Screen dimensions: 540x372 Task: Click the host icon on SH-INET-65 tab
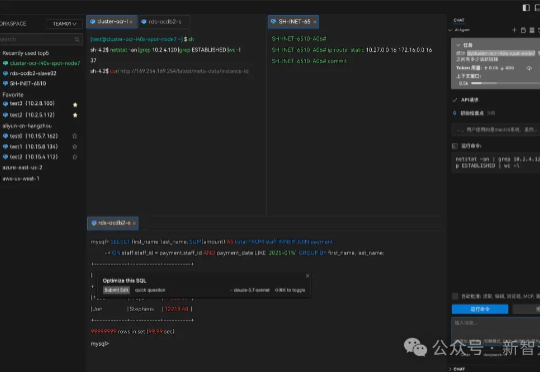[x=273, y=21]
